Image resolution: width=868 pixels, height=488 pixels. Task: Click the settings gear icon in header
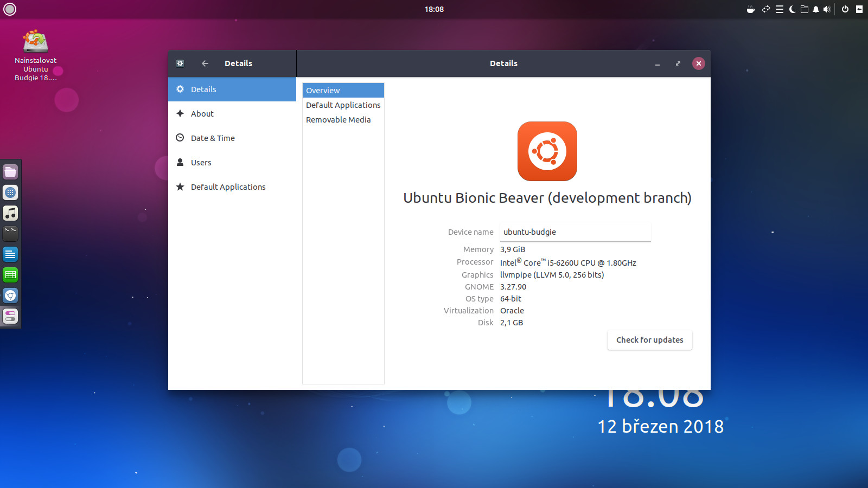point(180,63)
